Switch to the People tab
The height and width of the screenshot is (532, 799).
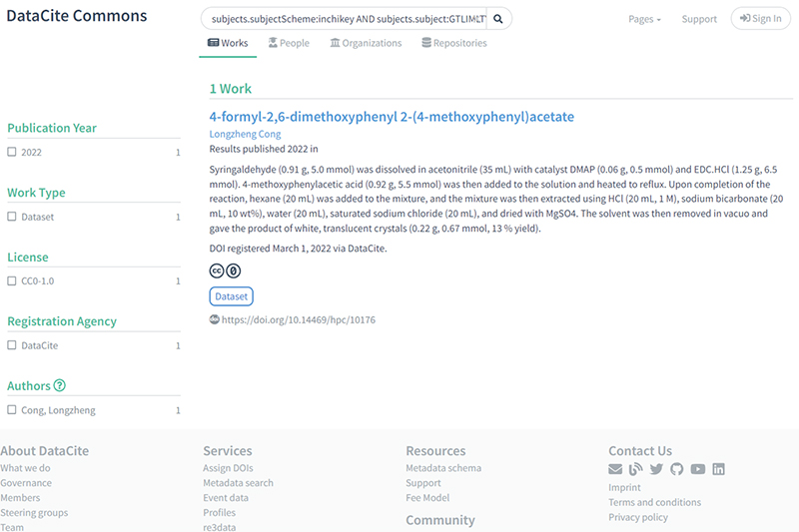click(x=288, y=43)
